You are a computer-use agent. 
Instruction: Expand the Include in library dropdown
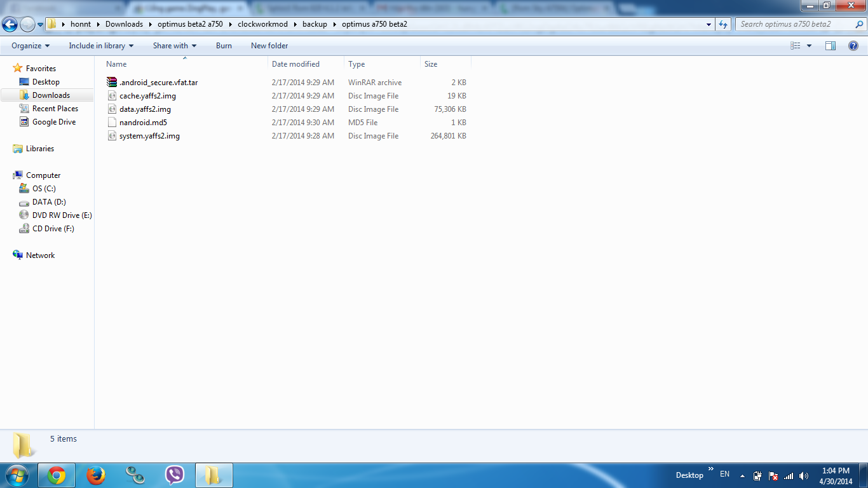pos(101,46)
